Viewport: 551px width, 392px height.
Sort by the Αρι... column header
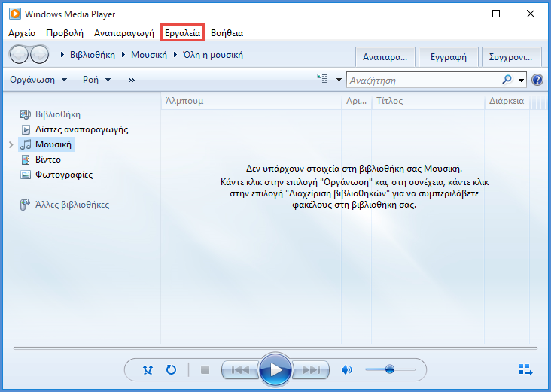pyautogui.click(x=356, y=101)
